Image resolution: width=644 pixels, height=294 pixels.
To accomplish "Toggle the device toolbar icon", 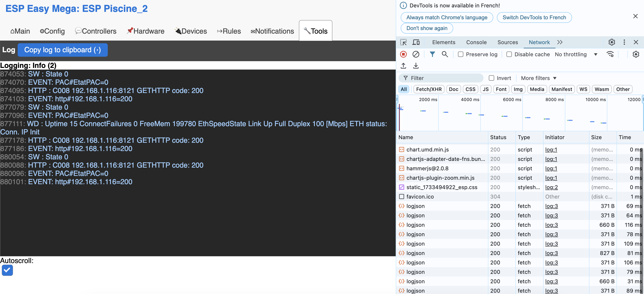I will pos(416,42).
